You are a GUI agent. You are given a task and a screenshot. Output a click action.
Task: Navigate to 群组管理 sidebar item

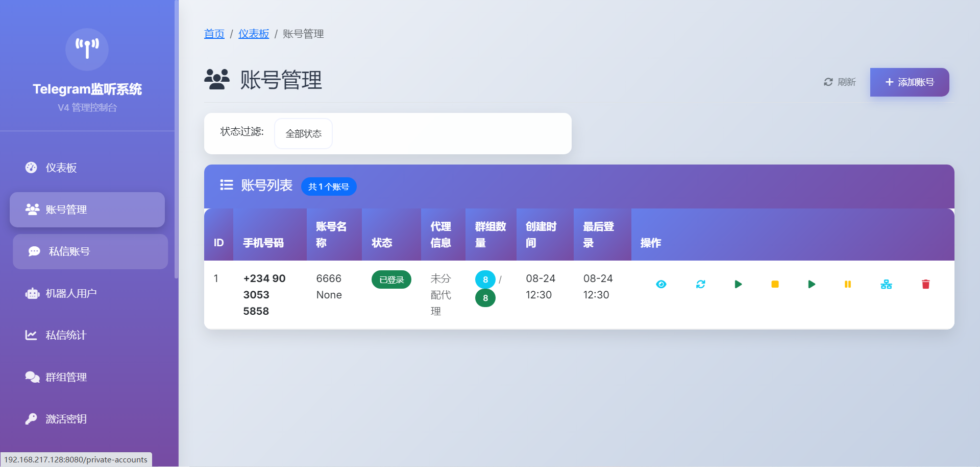tap(66, 377)
